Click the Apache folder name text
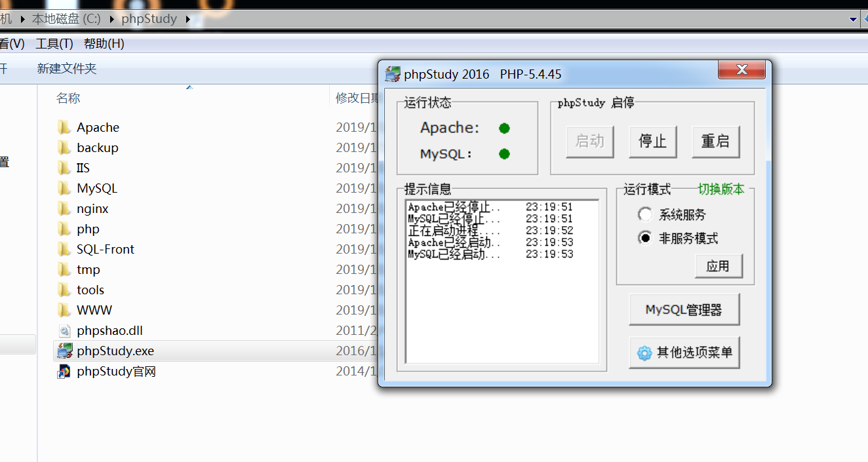 point(98,127)
